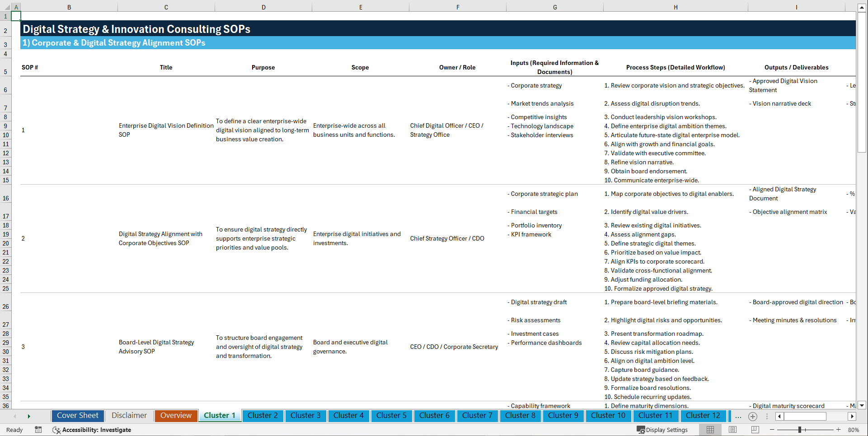
Task: Click the macro recording icon in the status bar
Action: 38,430
